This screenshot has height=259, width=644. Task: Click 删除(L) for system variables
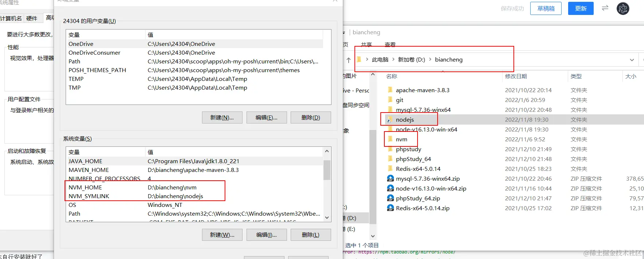(311, 235)
